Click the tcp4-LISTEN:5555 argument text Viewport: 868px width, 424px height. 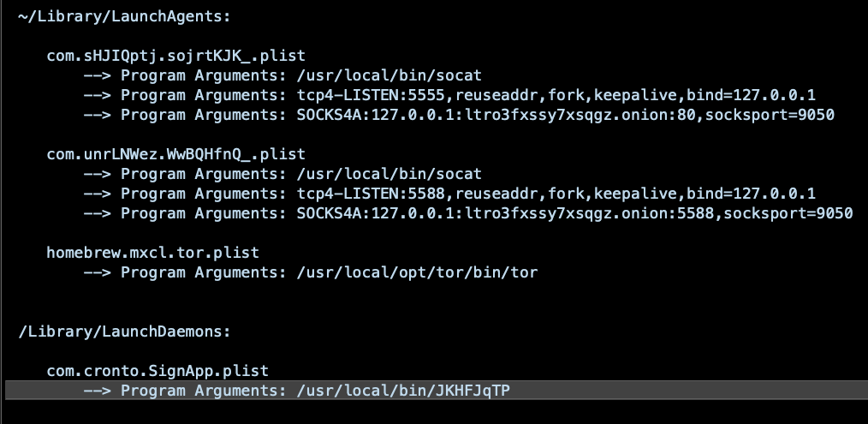pyautogui.click(x=373, y=94)
